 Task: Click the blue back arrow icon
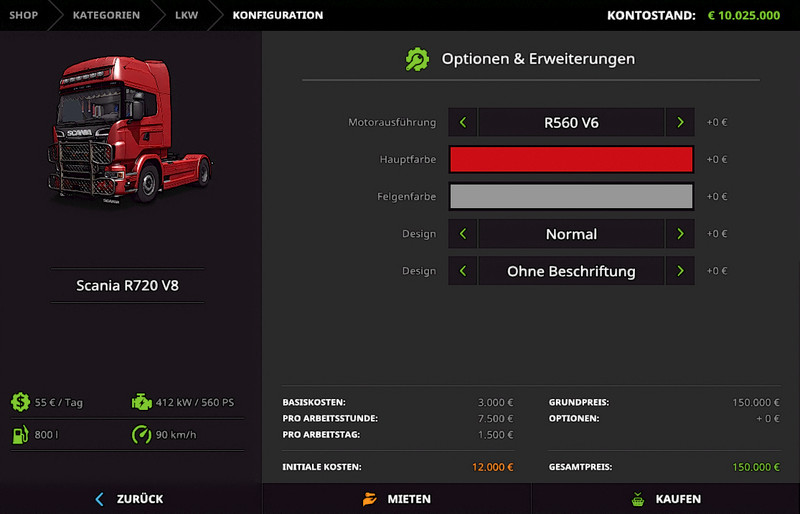[x=99, y=499]
